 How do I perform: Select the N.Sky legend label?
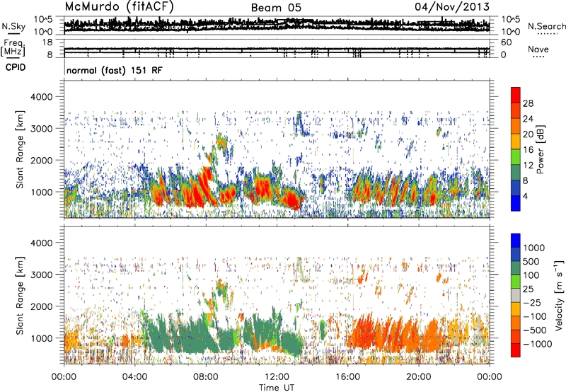tap(13, 26)
